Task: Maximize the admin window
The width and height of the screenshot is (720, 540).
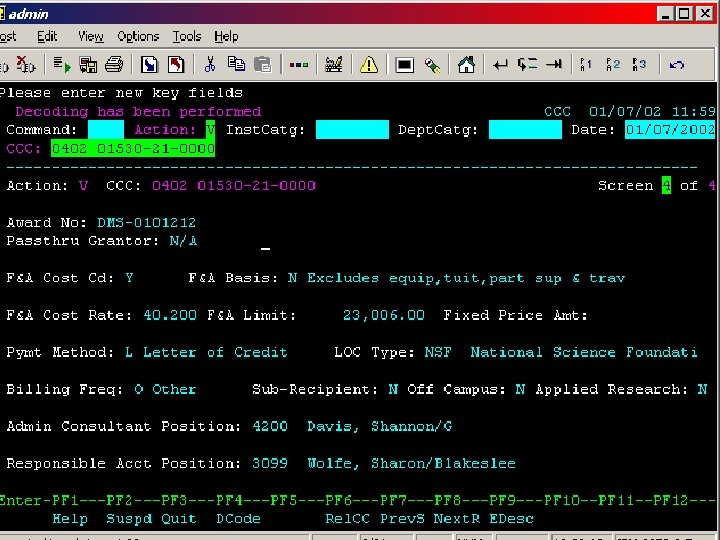Action: click(684, 14)
